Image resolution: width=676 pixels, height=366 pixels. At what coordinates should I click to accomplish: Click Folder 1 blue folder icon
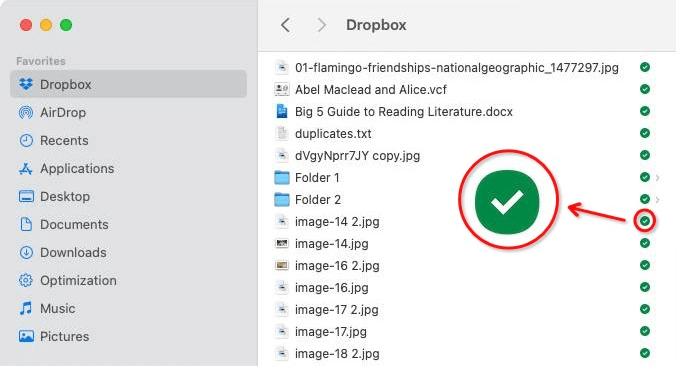pyautogui.click(x=282, y=177)
